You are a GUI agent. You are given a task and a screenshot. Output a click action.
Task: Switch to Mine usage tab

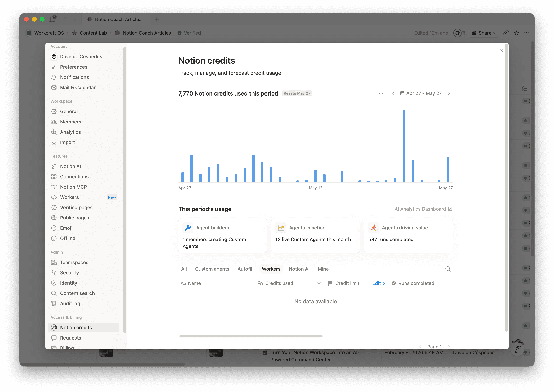(x=323, y=269)
